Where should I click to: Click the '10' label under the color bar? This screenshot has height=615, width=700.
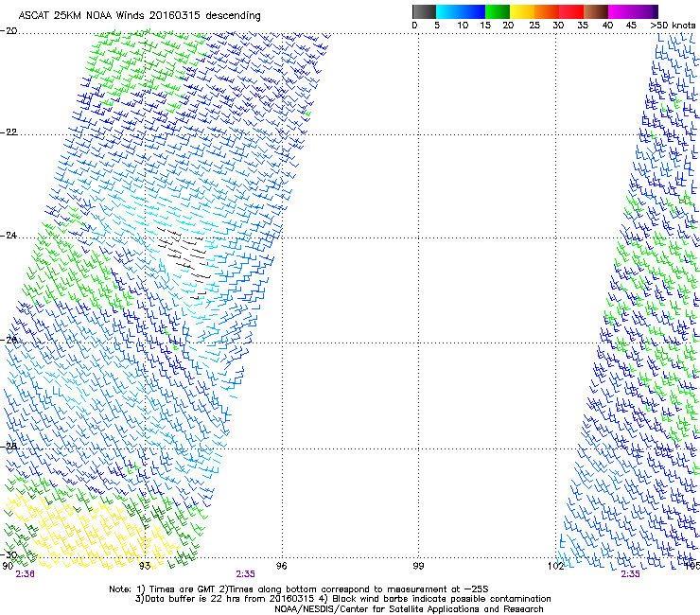[x=463, y=26]
